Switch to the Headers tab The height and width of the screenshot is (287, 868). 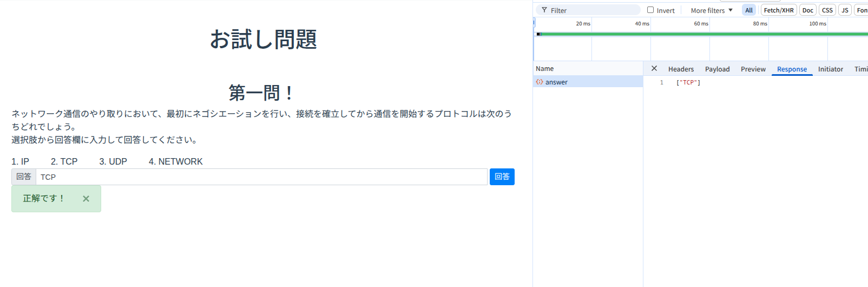(x=681, y=69)
